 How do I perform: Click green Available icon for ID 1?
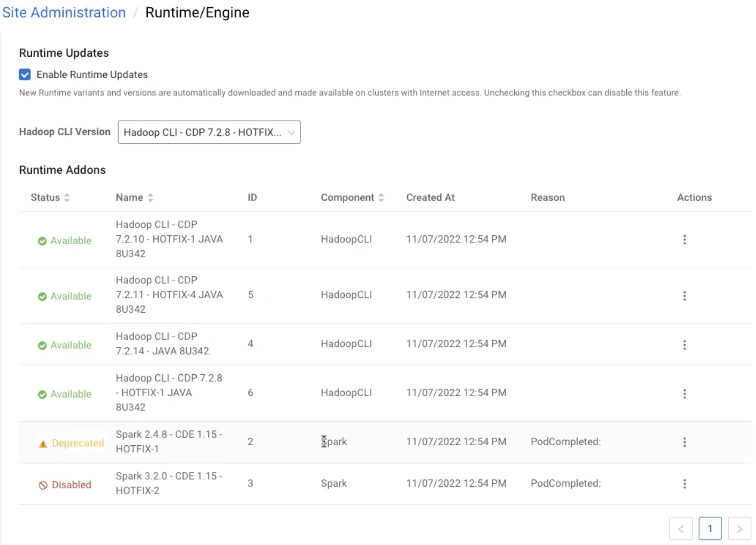pos(43,241)
